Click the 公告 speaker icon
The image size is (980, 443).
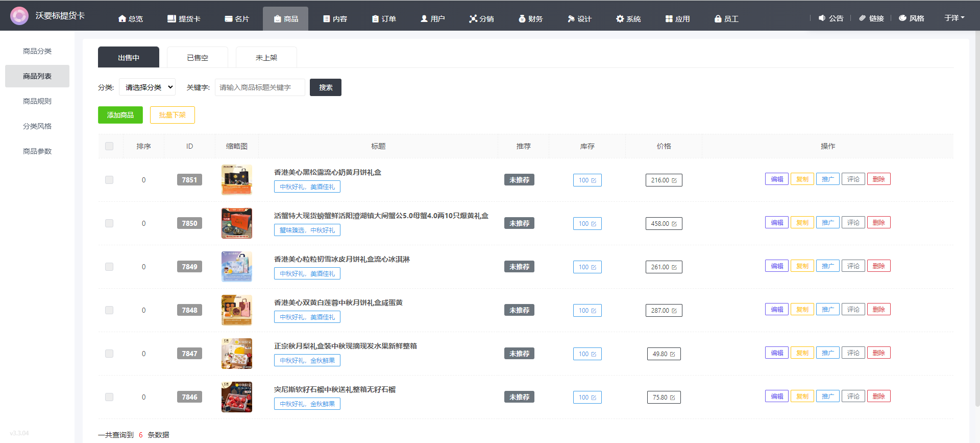tap(822, 18)
